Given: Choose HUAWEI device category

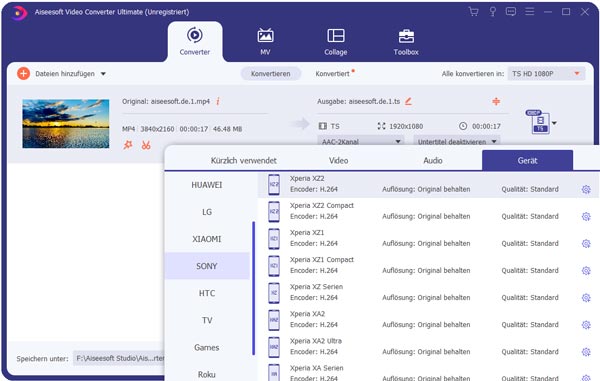Looking at the screenshot, I should (207, 185).
